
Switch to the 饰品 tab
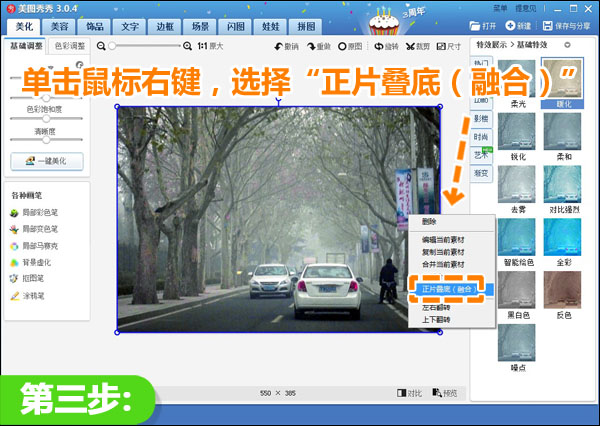(x=94, y=27)
